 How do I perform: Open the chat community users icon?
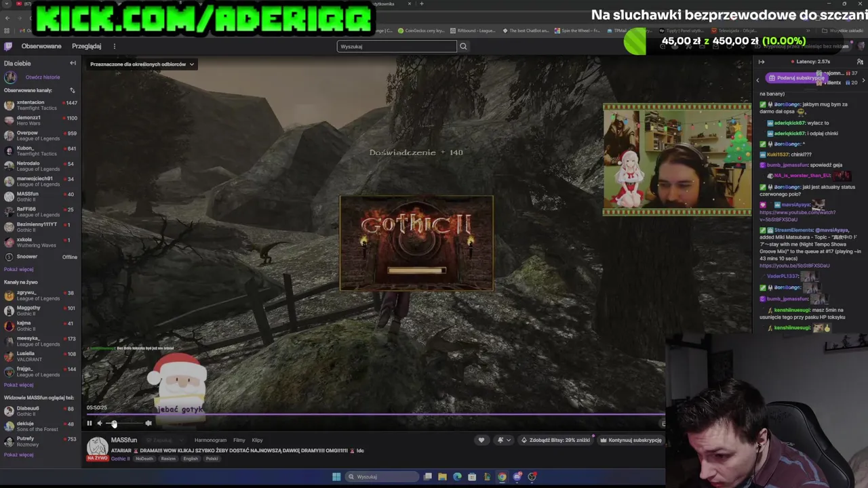click(x=860, y=62)
